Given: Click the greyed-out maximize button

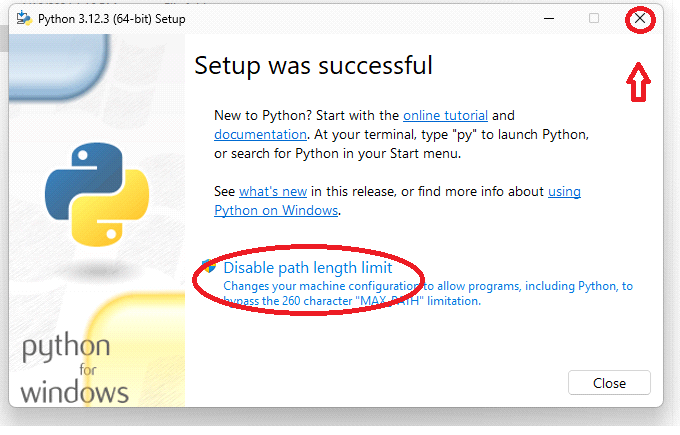Looking at the screenshot, I should coord(594,19).
